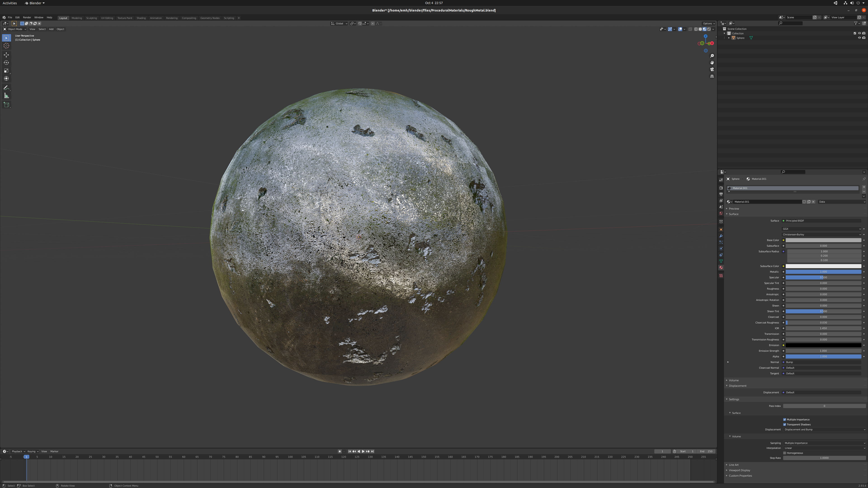Switch orthographic/perspective with the grid icon

pyautogui.click(x=712, y=76)
